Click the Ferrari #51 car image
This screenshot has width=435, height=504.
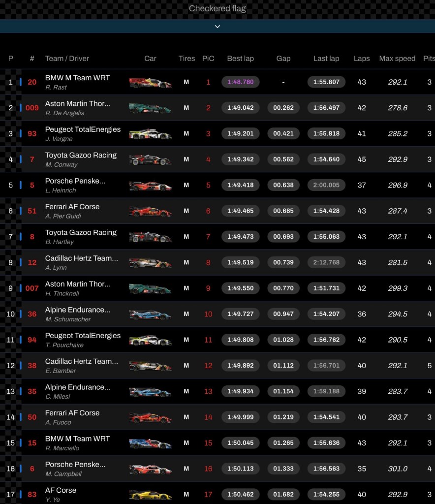150,212
